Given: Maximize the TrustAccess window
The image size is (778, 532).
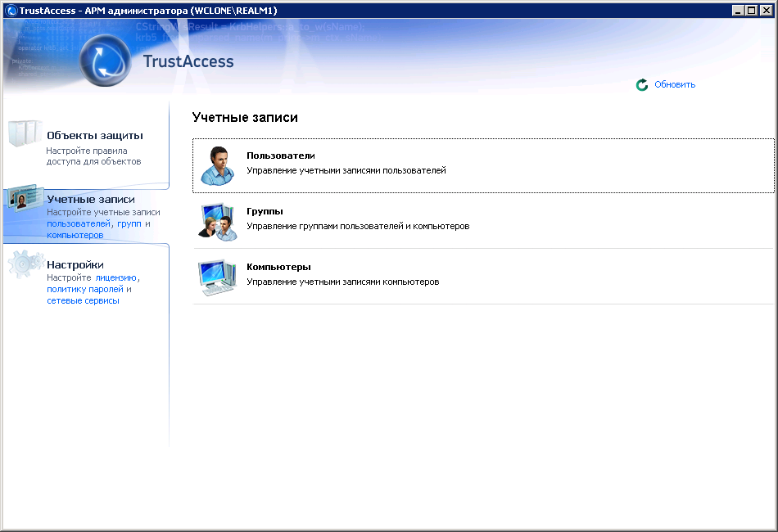Looking at the screenshot, I should pos(752,11).
